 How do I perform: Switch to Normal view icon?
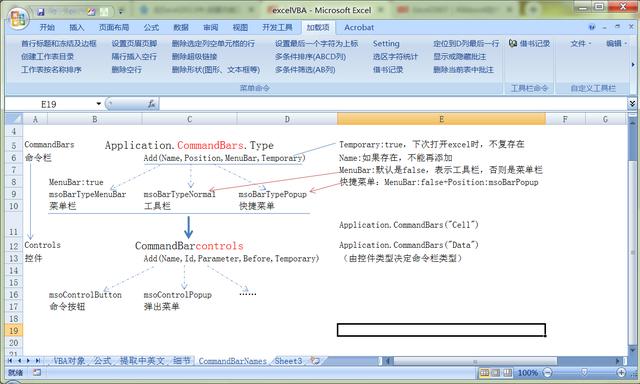point(484,373)
